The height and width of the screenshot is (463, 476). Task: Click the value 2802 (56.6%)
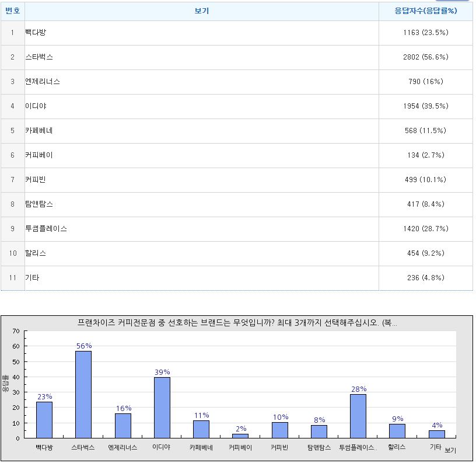click(x=426, y=57)
